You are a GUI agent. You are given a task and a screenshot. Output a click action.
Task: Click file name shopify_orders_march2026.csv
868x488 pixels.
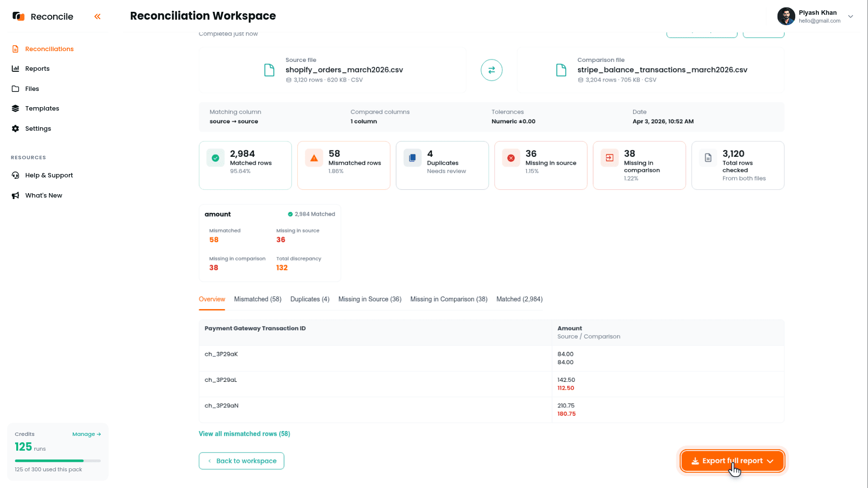click(344, 70)
